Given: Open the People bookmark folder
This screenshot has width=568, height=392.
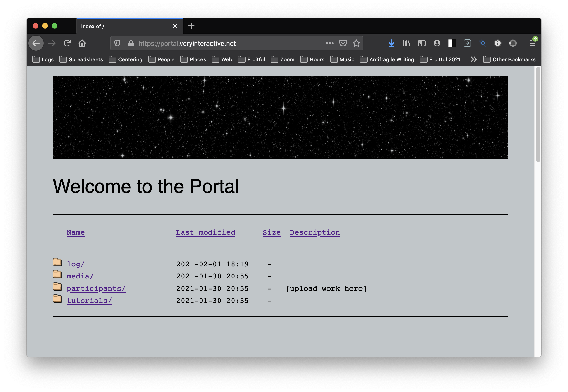Looking at the screenshot, I should click(162, 60).
